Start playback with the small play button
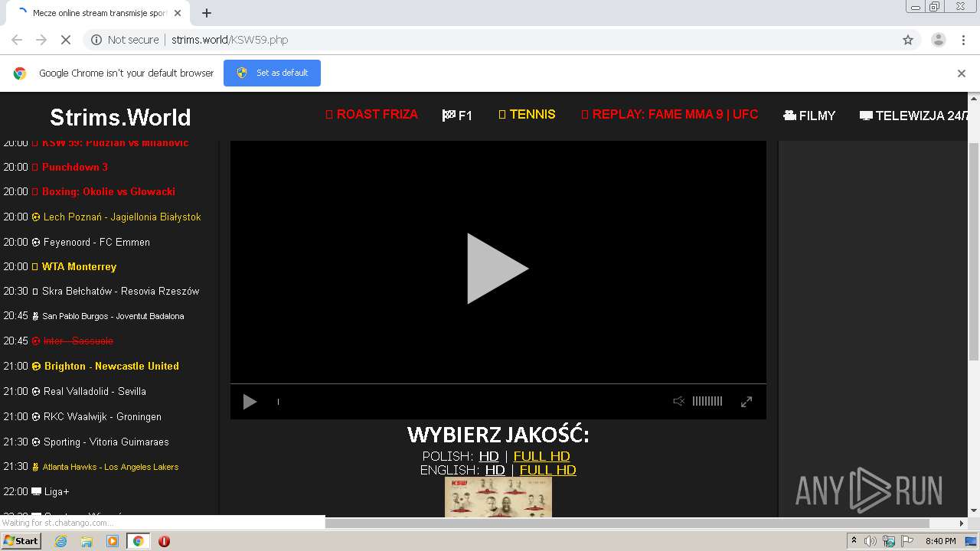Image resolution: width=980 pixels, height=551 pixels. 250,401
